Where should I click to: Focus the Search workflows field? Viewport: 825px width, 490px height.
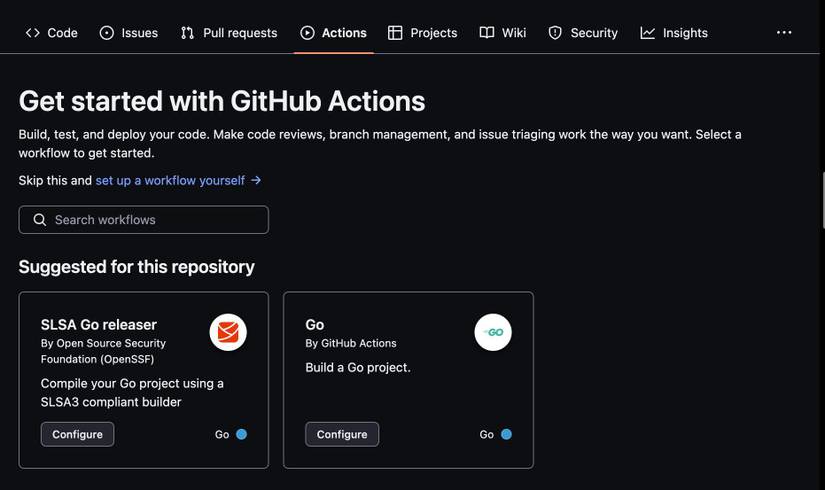tap(155, 220)
